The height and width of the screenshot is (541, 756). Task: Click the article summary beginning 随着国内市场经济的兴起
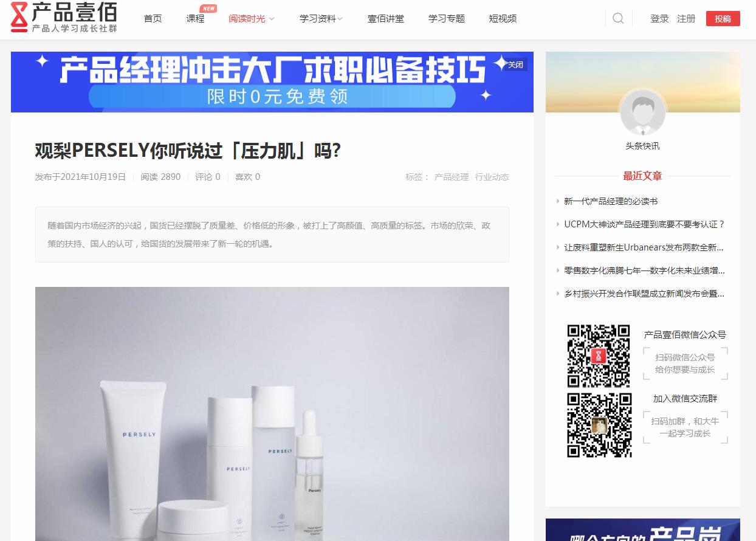pyautogui.click(x=272, y=235)
